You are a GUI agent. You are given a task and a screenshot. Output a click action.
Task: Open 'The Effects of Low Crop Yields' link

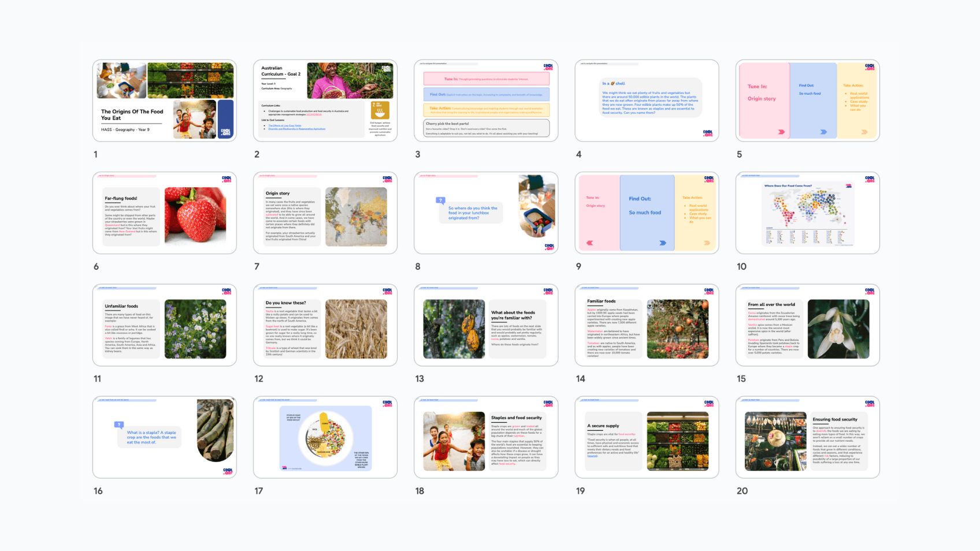284,125
